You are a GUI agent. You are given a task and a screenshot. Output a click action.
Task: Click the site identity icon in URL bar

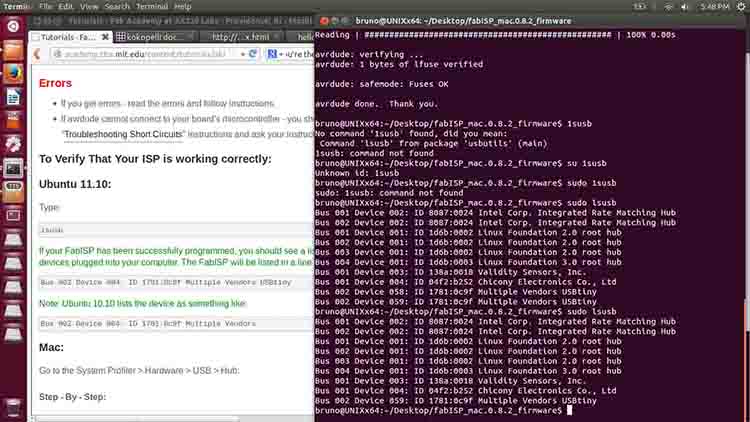click(x=57, y=54)
